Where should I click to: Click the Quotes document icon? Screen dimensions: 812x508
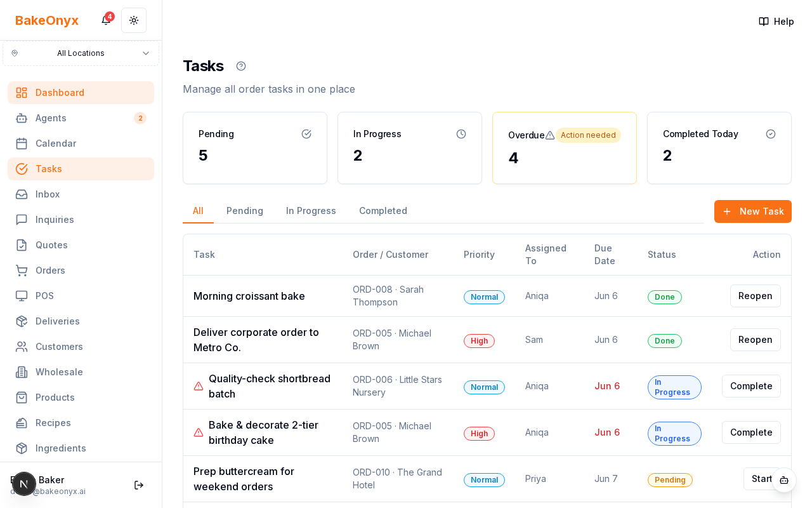click(x=22, y=245)
